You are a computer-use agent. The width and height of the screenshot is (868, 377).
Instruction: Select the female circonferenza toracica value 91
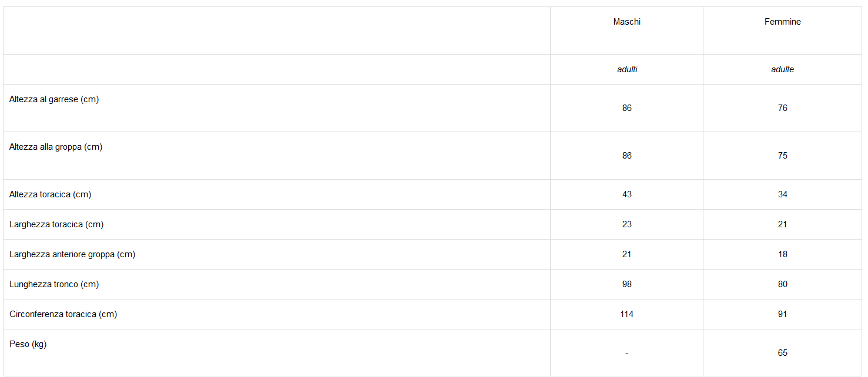click(782, 314)
